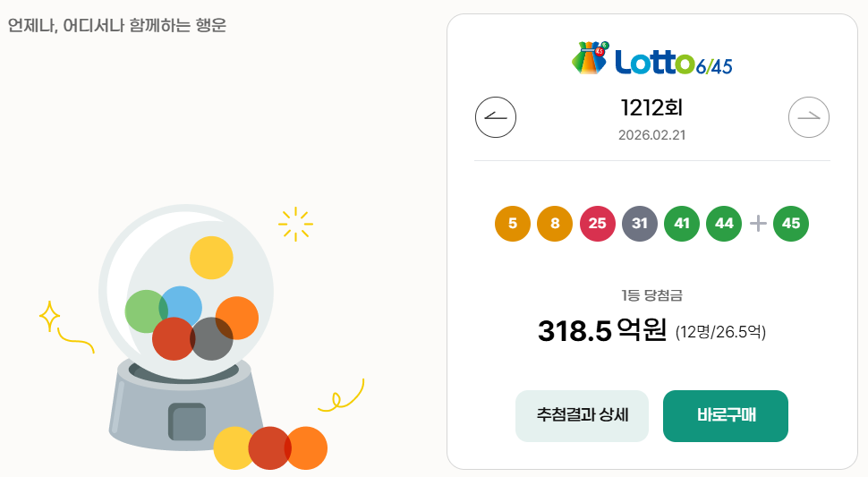The width and height of the screenshot is (868, 477).
Task: Select the gray ball numbered 31
Action: (x=640, y=224)
